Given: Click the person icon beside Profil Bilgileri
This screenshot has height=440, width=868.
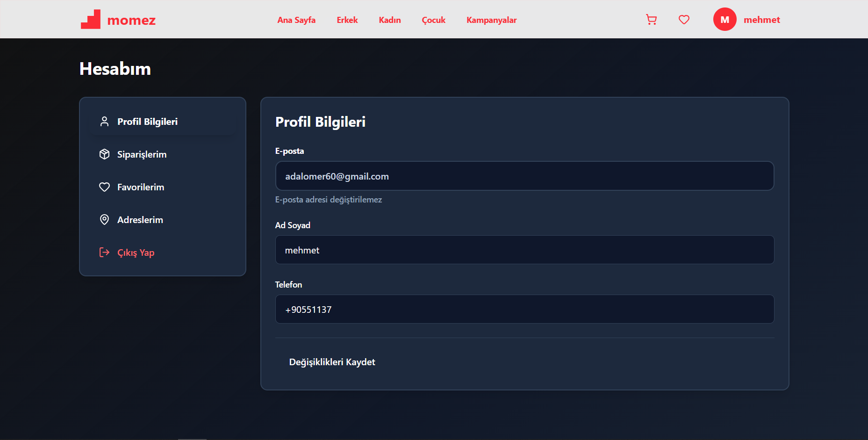Looking at the screenshot, I should click(104, 122).
